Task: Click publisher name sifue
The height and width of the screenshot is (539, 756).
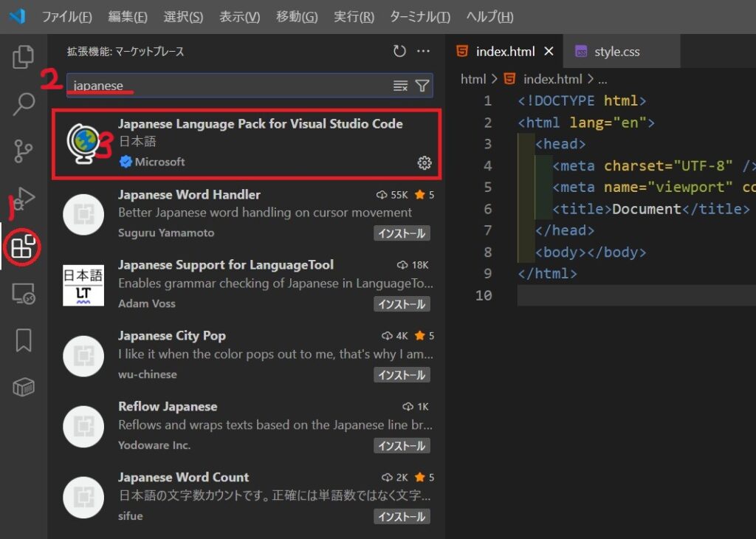Action: coord(130,516)
